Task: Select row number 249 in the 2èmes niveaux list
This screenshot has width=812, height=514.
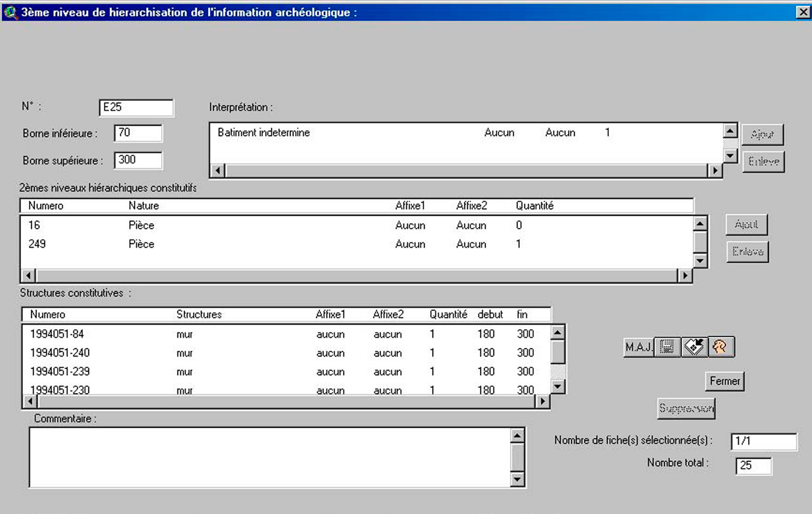Action: (357, 244)
